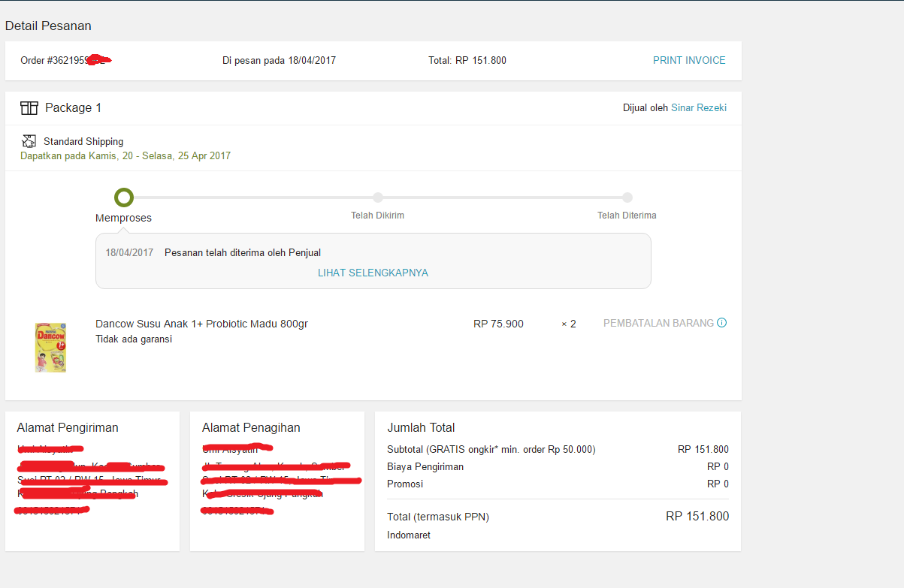Click the 'Telah Diterima' step label
The image size is (904, 588).
[627, 216]
